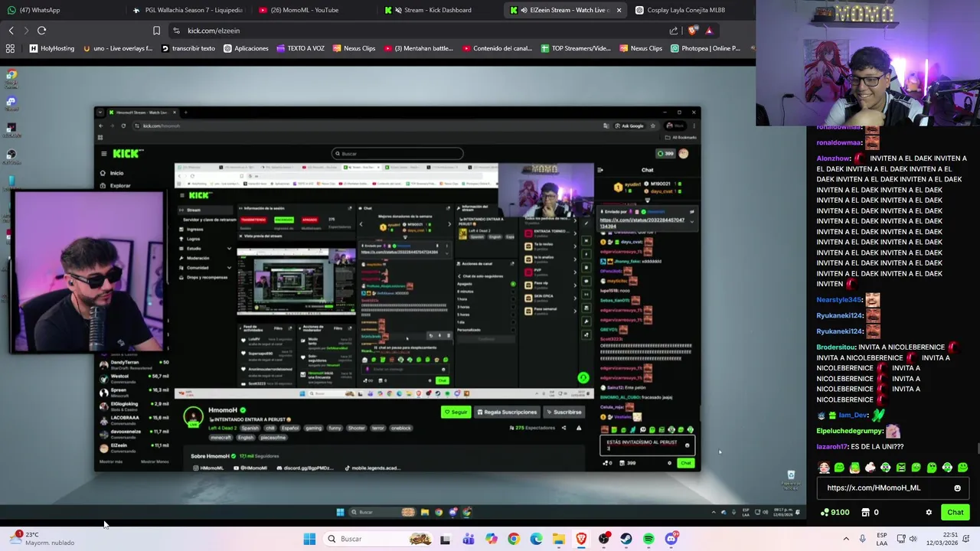Open the channel points 9100 balance
Viewport: 980px width, 551px height.
[835, 512]
